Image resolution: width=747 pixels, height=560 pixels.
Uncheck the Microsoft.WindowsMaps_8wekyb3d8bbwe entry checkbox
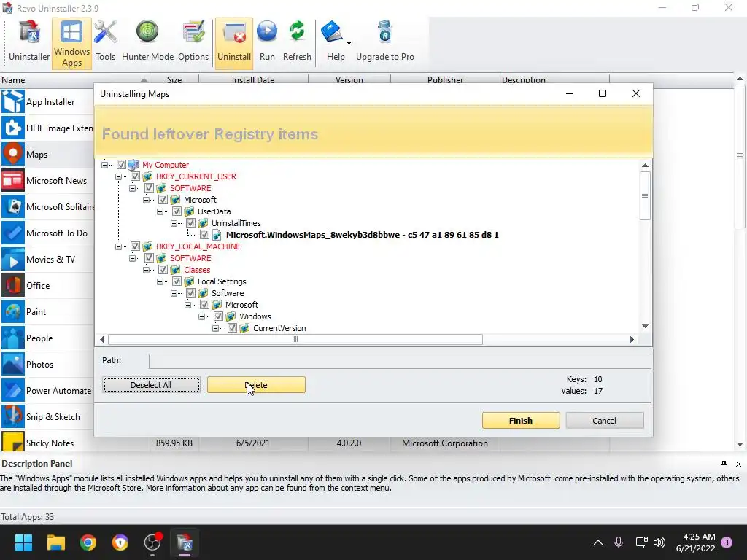coord(204,235)
